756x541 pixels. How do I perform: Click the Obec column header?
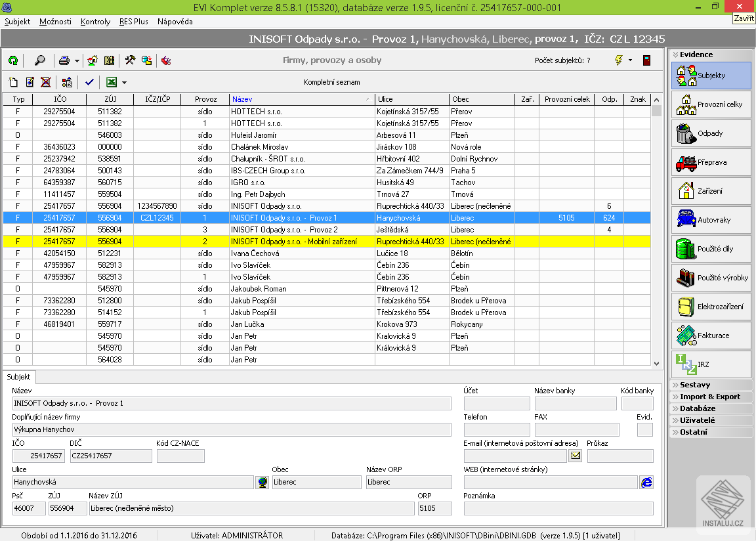click(x=482, y=99)
